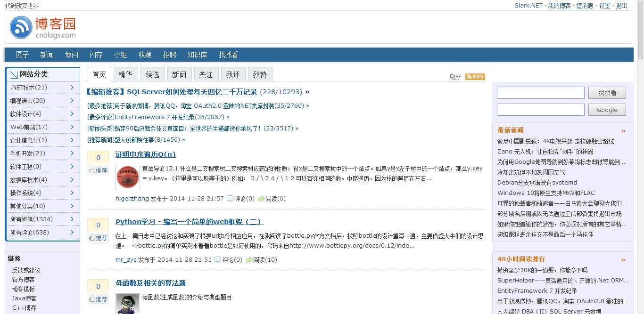Switch to the 新闻 content tab
This screenshot has width=644, height=314.
click(x=179, y=74)
